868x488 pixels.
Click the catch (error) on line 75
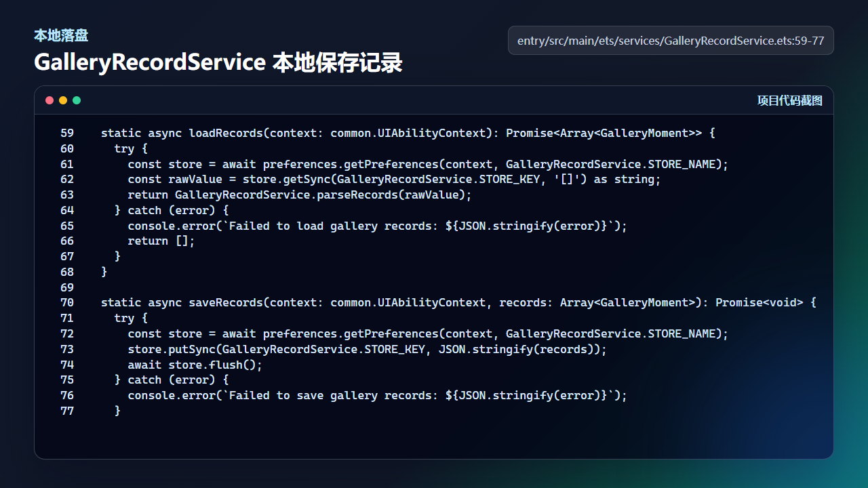(x=172, y=380)
